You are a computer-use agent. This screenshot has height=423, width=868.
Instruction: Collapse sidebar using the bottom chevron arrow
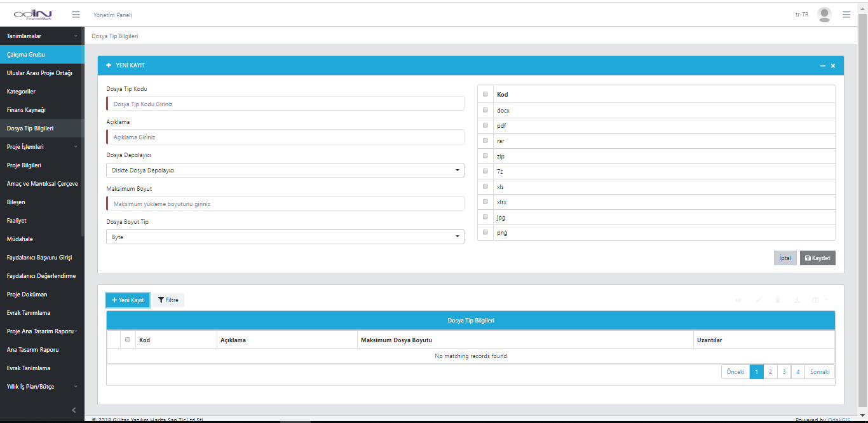(x=74, y=410)
